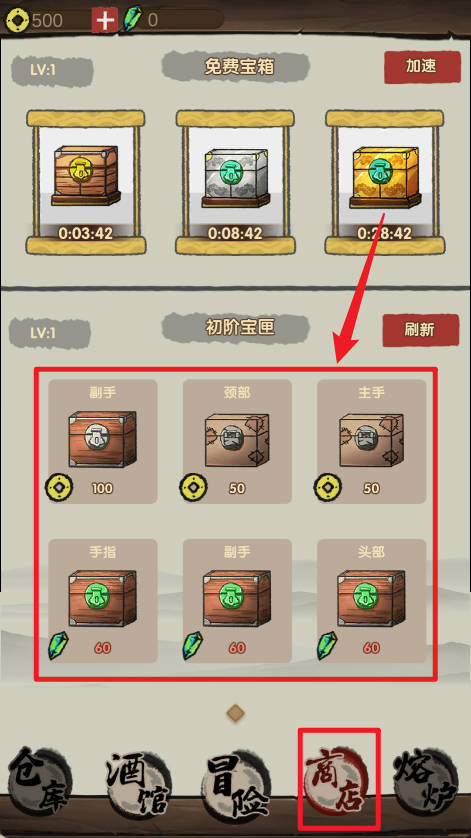Tap the gold coin icon in top bar

pyautogui.click(x=17, y=20)
